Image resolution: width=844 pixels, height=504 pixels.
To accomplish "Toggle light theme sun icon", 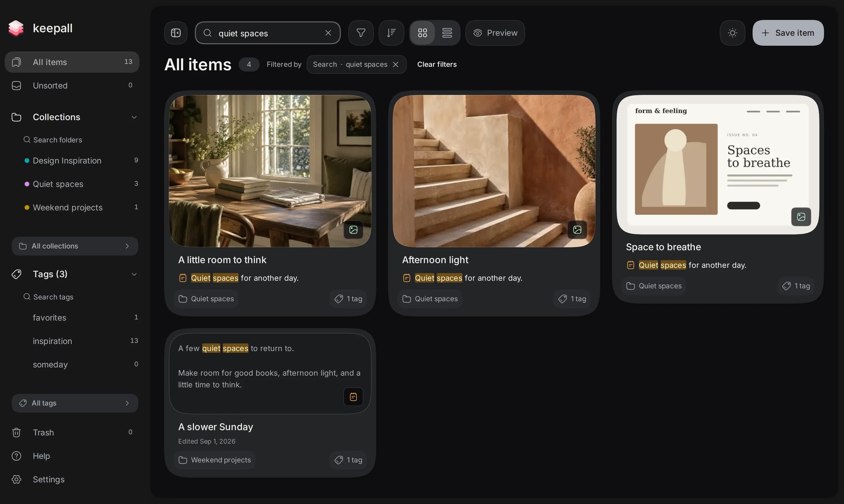I will tap(732, 33).
